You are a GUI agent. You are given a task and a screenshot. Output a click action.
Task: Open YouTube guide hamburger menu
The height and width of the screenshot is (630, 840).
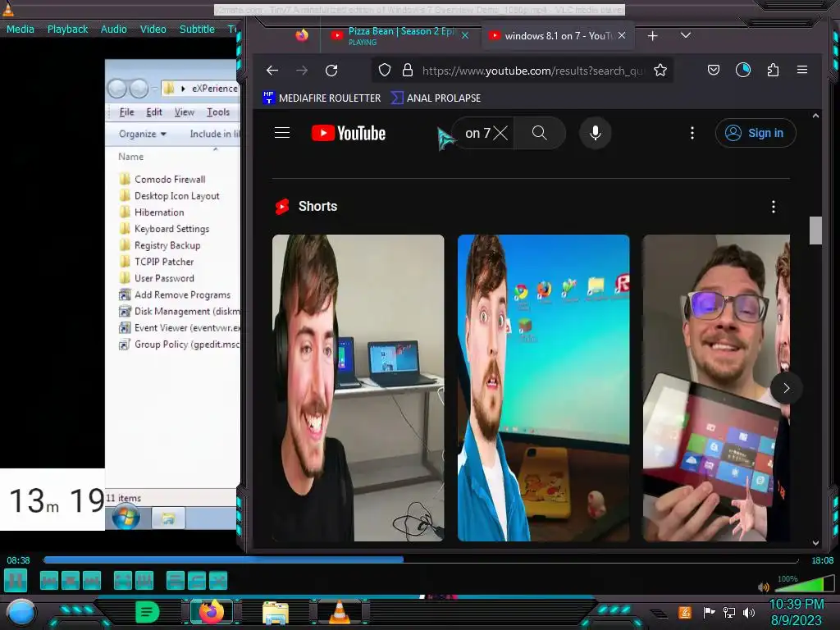tap(282, 133)
